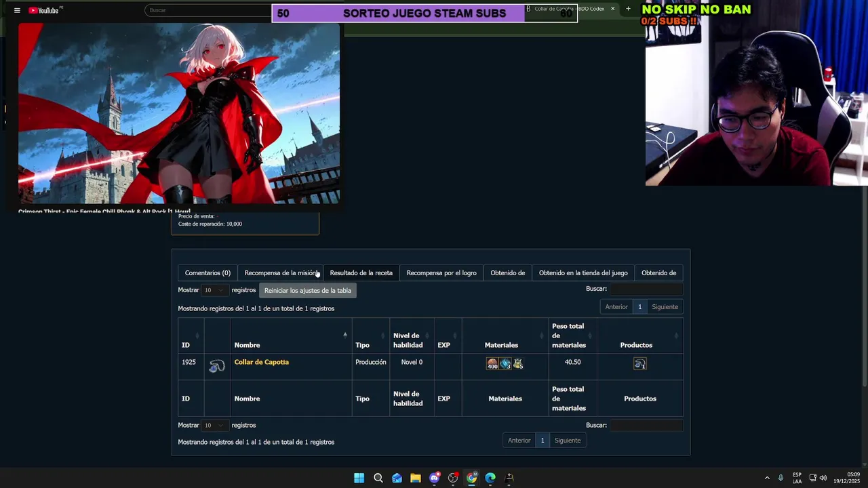Sort by the Materiales column header
This screenshot has width=868, height=488.
tap(505, 335)
